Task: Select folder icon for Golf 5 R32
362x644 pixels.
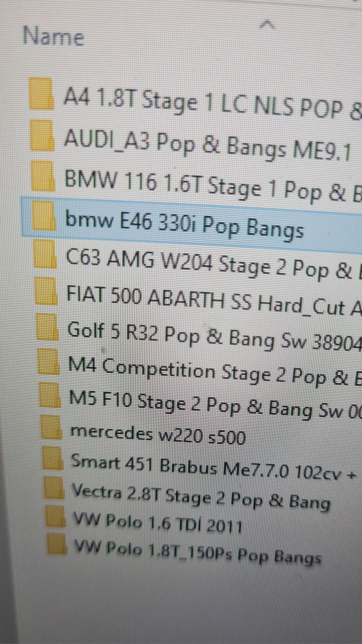Action: coord(48,327)
